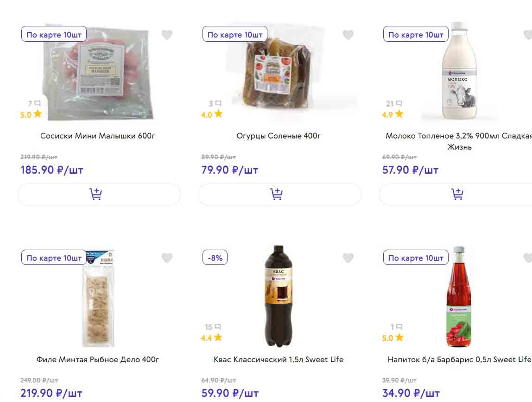Click star rating of Напиток Барбарис
The width and height of the screenshot is (532, 402).
[399, 337]
